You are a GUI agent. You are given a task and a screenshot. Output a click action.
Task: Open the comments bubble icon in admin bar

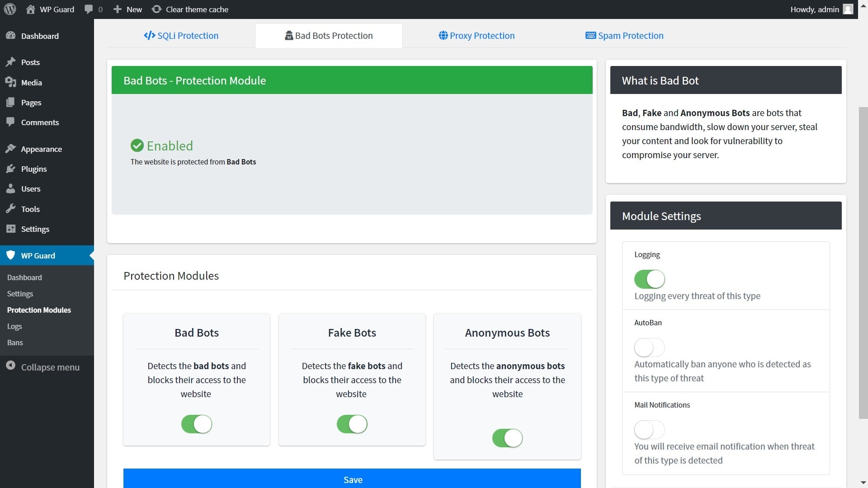pos(89,9)
